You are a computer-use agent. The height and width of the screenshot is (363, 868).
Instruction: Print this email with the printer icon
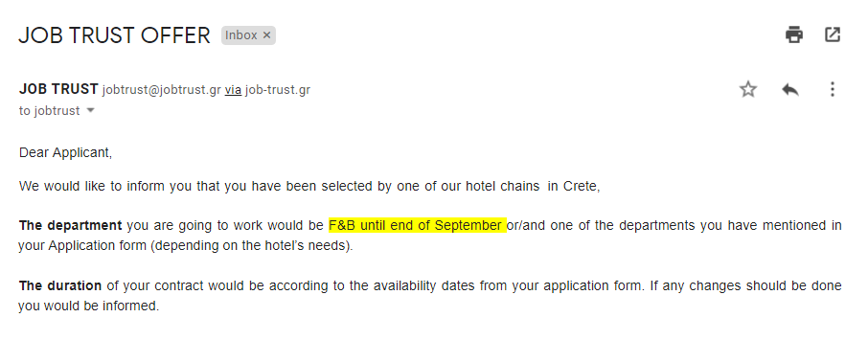(794, 34)
